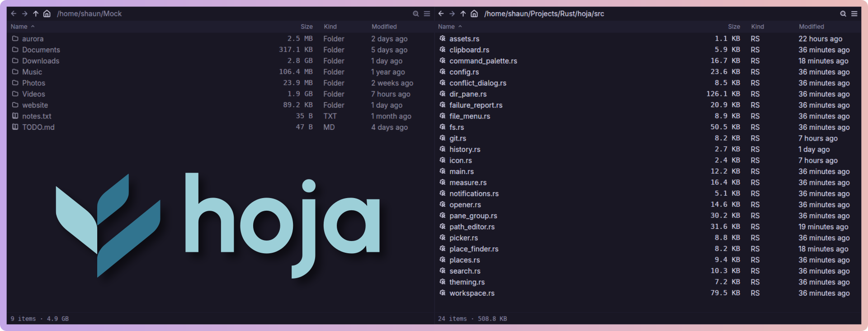The width and height of the screenshot is (868, 331).
Task: Go back in the left Mock pane
Action: click(x=14, y=14)
